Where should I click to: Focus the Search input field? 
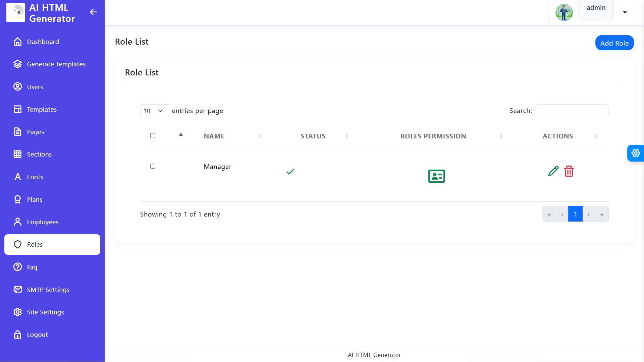click(572, 111)
